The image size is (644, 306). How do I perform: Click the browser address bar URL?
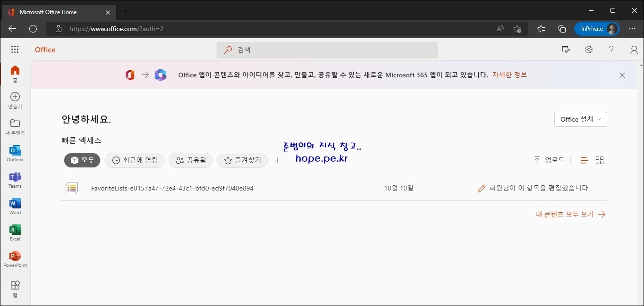(117, 29)
